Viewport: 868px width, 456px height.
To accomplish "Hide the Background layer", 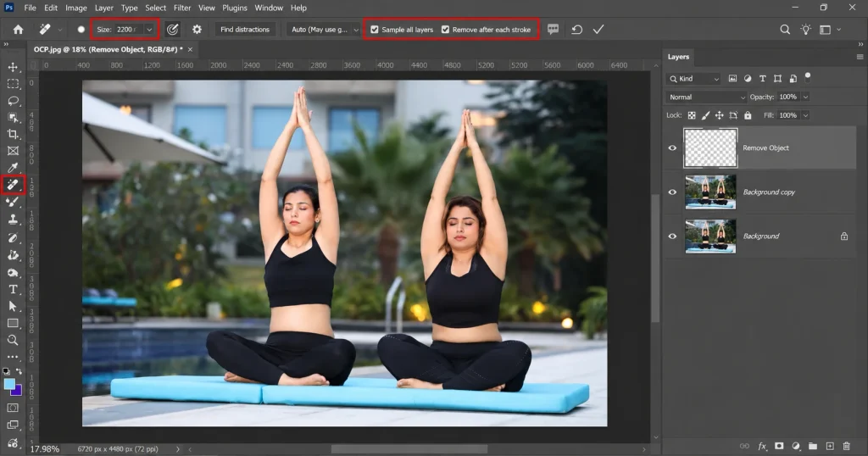I will pyautogui.click(x=672, y=236).
